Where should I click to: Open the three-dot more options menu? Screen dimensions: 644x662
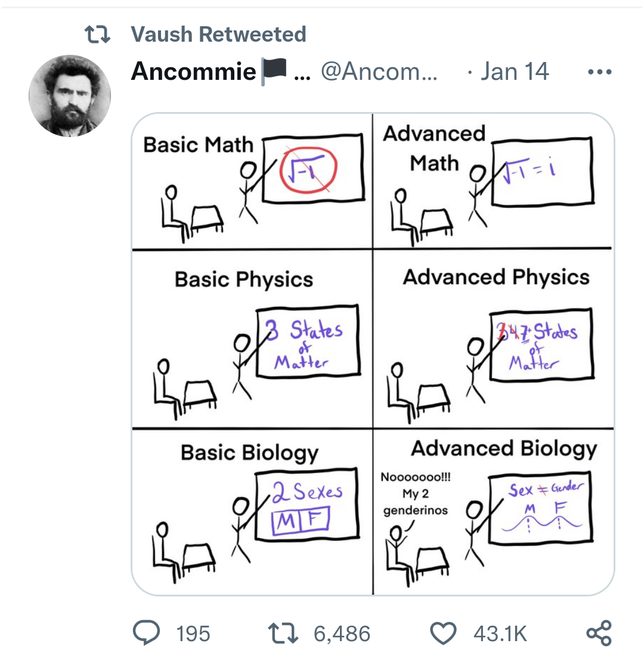point(599,73)
